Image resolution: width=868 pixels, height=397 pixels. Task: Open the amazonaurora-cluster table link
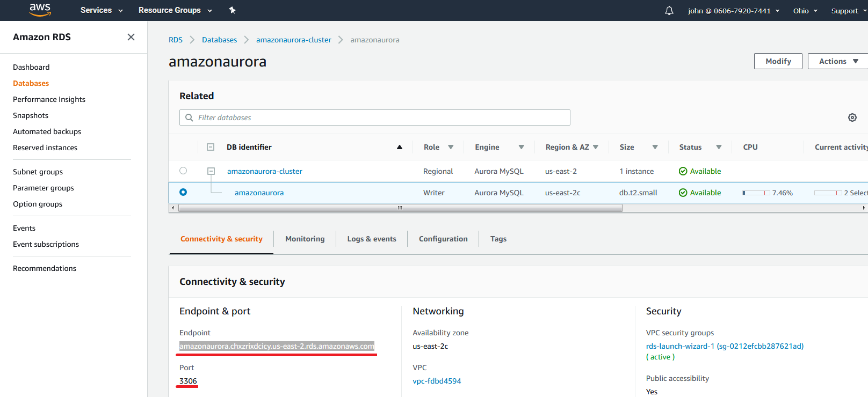pyautogui.click(x=265, y=171)
